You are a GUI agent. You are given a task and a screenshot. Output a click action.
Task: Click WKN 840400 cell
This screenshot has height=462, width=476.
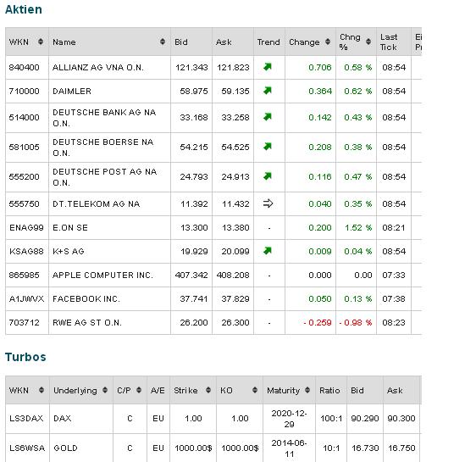27,67
